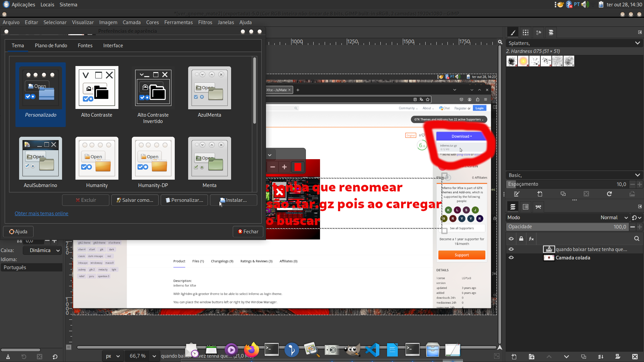This screenshot has height=362, width=644.
Task: Launch Firefox from the dock
Action: pyautogui.click(x=251, y=350)
